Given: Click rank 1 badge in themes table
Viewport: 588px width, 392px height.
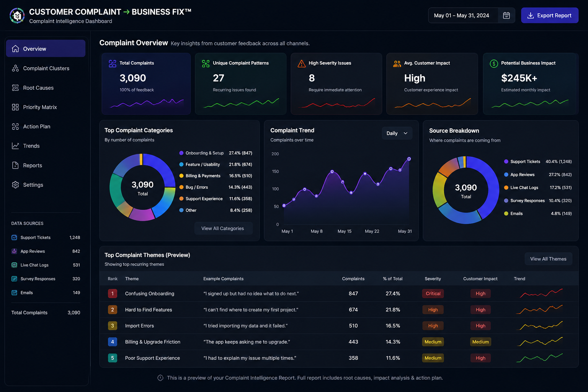Looking at the screenshot, I should [113, 294].
